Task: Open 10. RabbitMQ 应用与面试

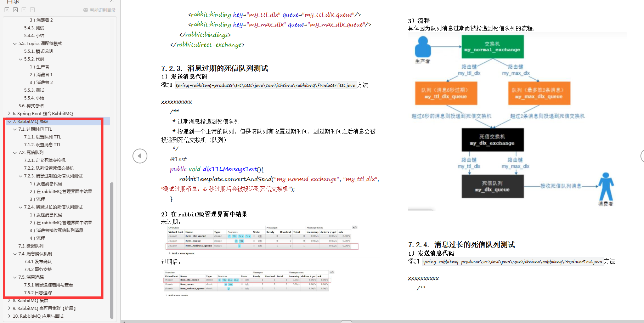Action: point(38,316)
